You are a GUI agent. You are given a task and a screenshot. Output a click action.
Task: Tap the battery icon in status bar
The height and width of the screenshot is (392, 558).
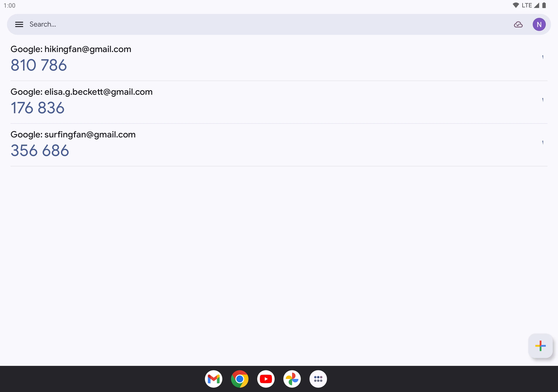pyautogui.click(x=544, y=5)
